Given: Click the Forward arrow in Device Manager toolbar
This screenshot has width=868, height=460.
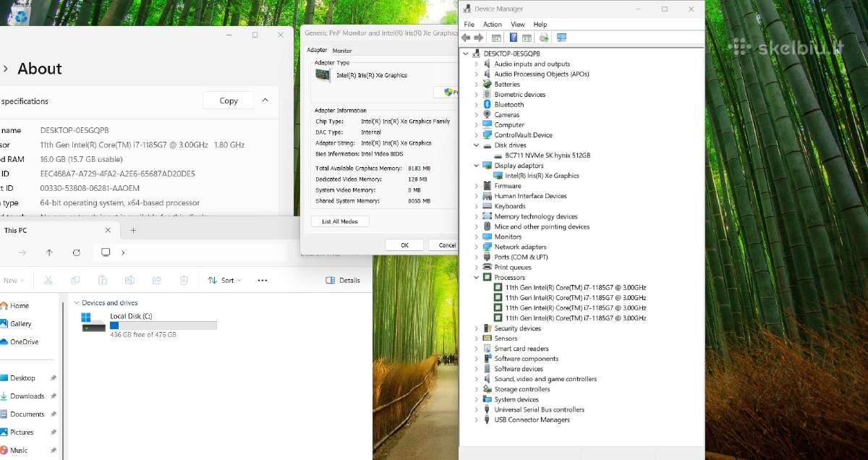Looking at the screenshot, I should coord(478,38).
